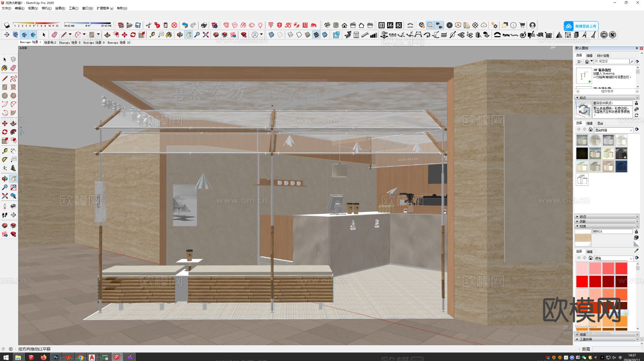Click the create new material icon
The width and height of the screenshot is (644, 361).
click(x=636, y=237)
